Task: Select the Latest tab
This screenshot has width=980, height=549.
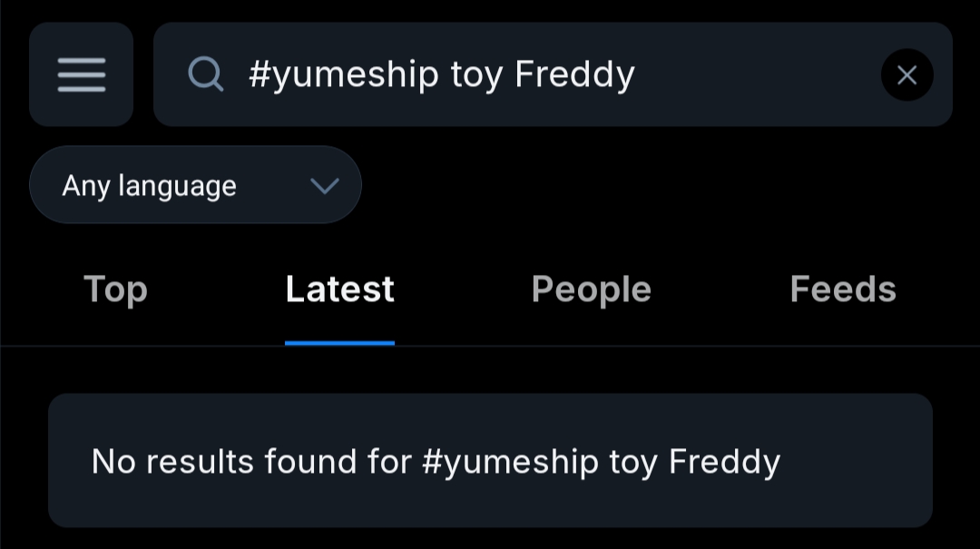Action: (x=339, y=289)
